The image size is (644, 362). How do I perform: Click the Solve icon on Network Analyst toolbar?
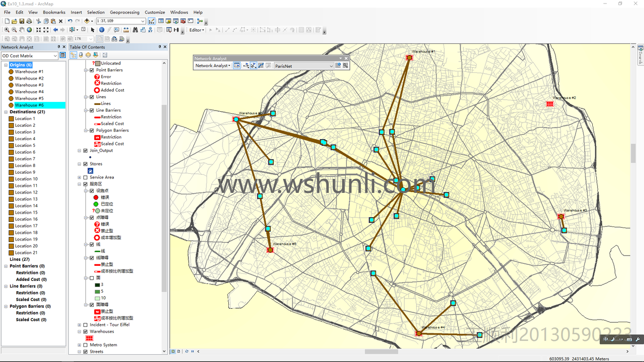click(x=261, y=66)
